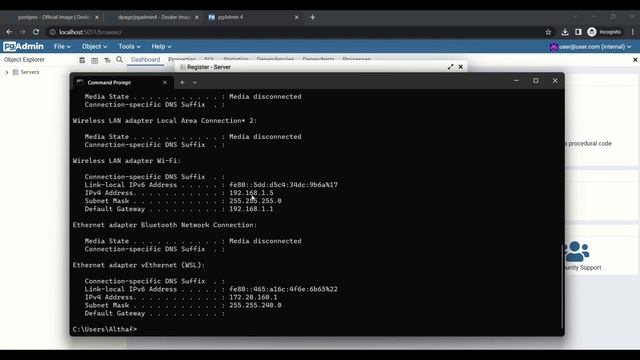The image size is (640, 360).
Task: Click the C:\Users\Althaf> prompt line
Action: [x=105, y=329]
